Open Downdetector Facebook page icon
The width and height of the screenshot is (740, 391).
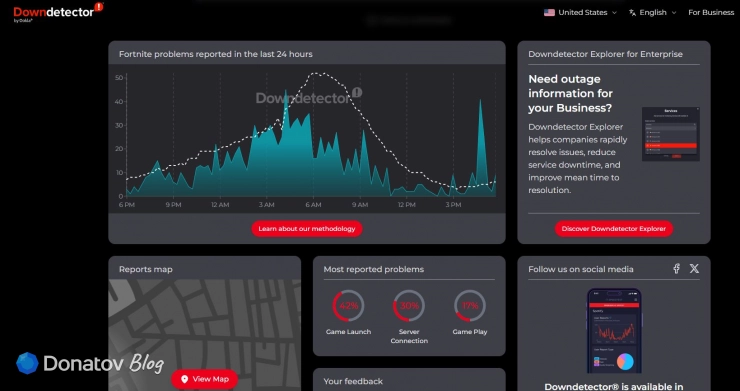coord(676,269)
